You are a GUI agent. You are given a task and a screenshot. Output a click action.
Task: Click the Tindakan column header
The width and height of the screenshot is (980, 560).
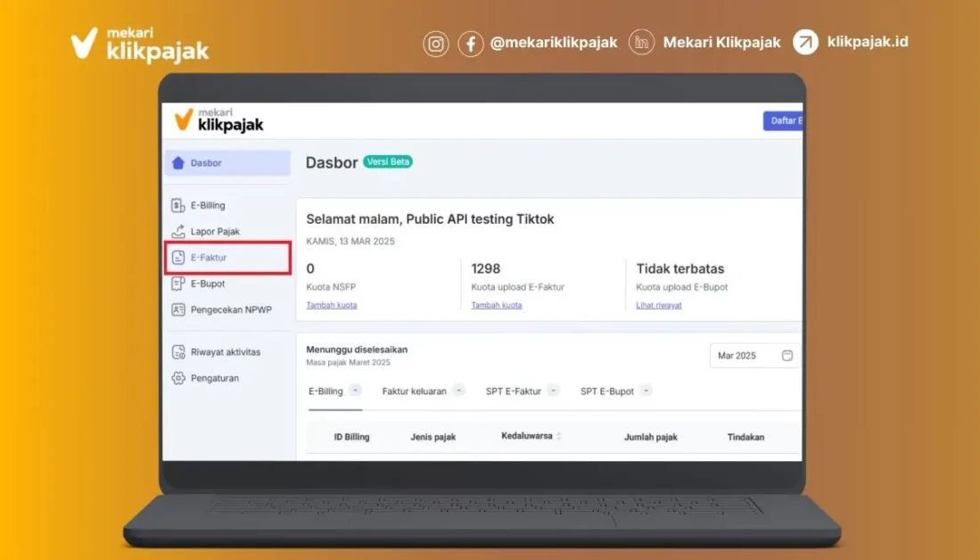click(745, 437)
